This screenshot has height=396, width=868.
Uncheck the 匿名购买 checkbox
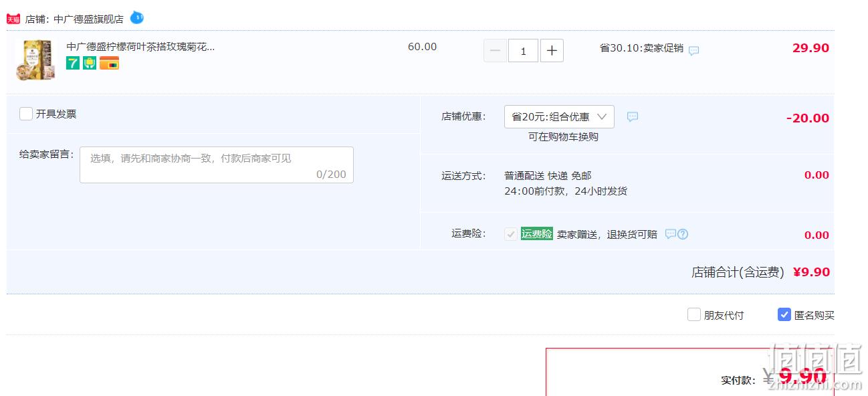(x=784, y=314)
